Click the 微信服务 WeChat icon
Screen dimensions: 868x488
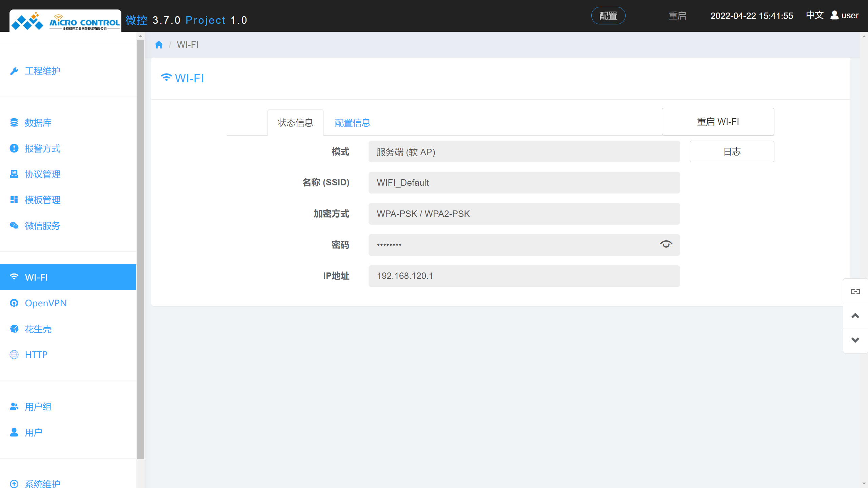pos(14,226)
